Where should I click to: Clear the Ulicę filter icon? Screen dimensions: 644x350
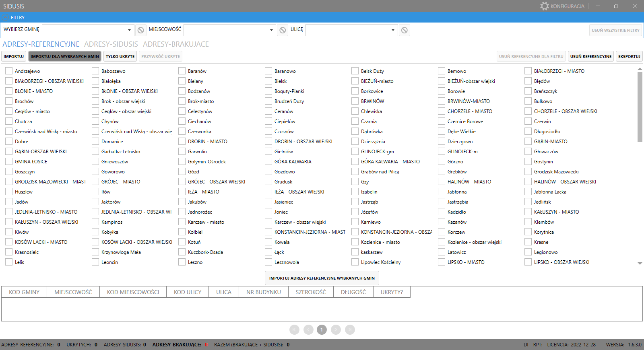click(x=405, y=30)
